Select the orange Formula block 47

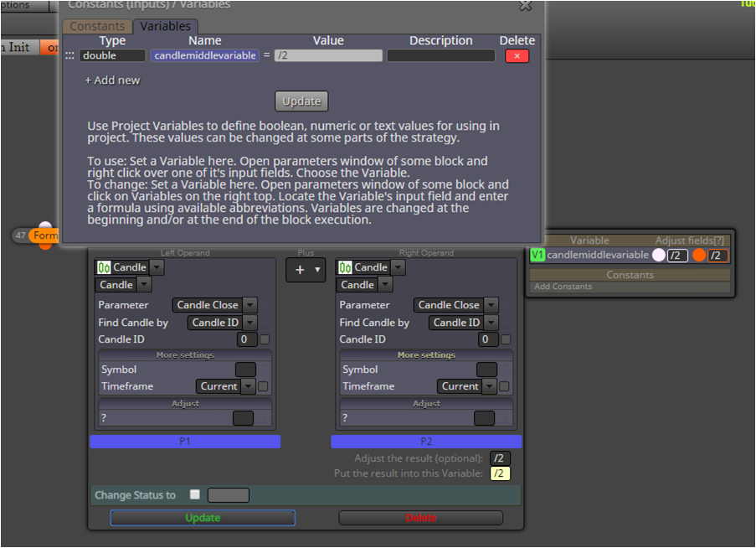pyautogui.click(x=44, y=235)
